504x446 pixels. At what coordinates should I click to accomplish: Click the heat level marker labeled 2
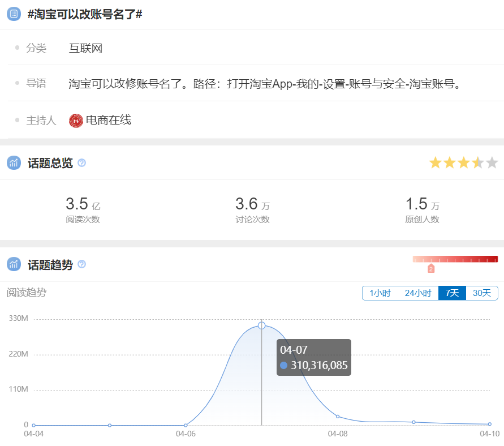coord(431,268)
